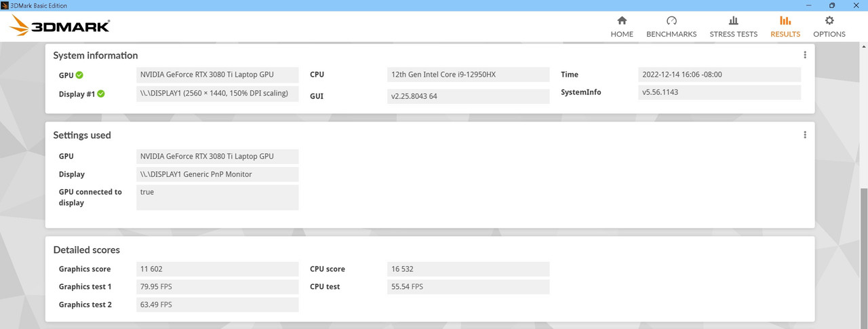Click the Time value 2022-12-14 16:06
868x329 pixels.
coord(719,75)
